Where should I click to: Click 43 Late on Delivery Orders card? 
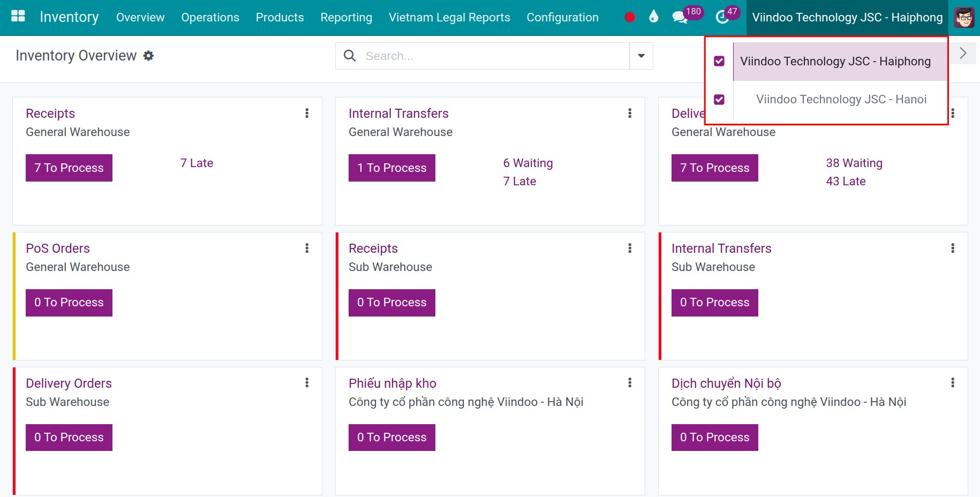tap(846, 181)
